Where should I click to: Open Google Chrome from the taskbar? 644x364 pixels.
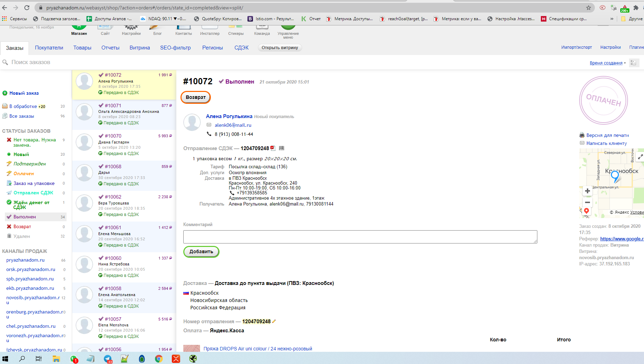[x=159, y=358]
